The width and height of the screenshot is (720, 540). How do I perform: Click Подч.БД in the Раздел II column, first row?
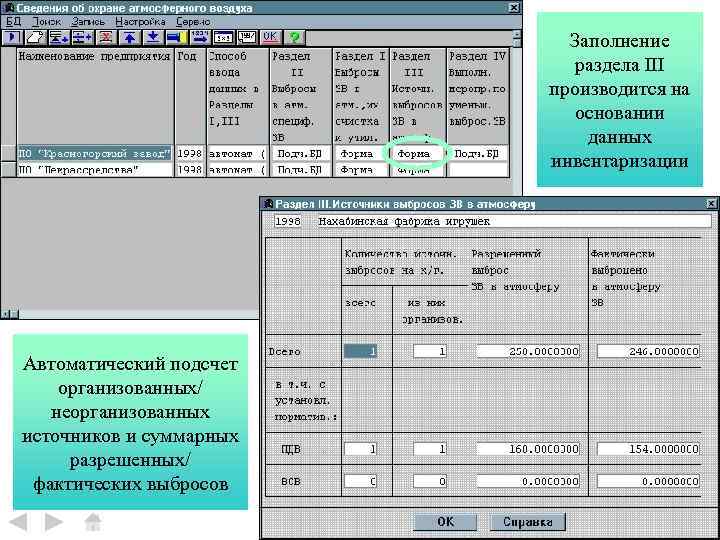(299, 154)
